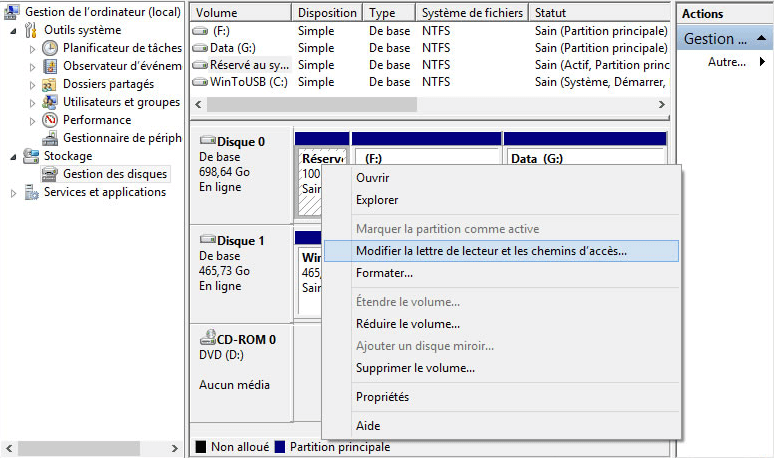Click the Système de fichiers column header
This screenshot has height=458, width=774.
470,13
